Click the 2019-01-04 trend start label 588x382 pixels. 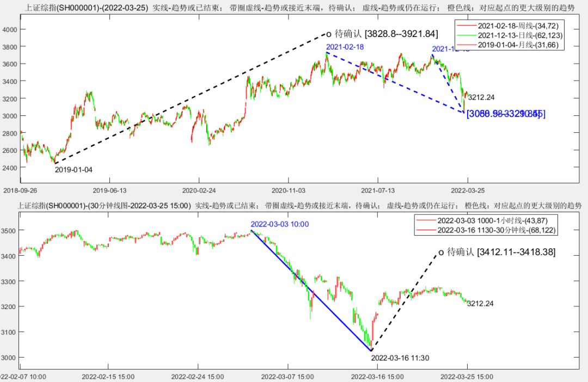coord(73,169)
